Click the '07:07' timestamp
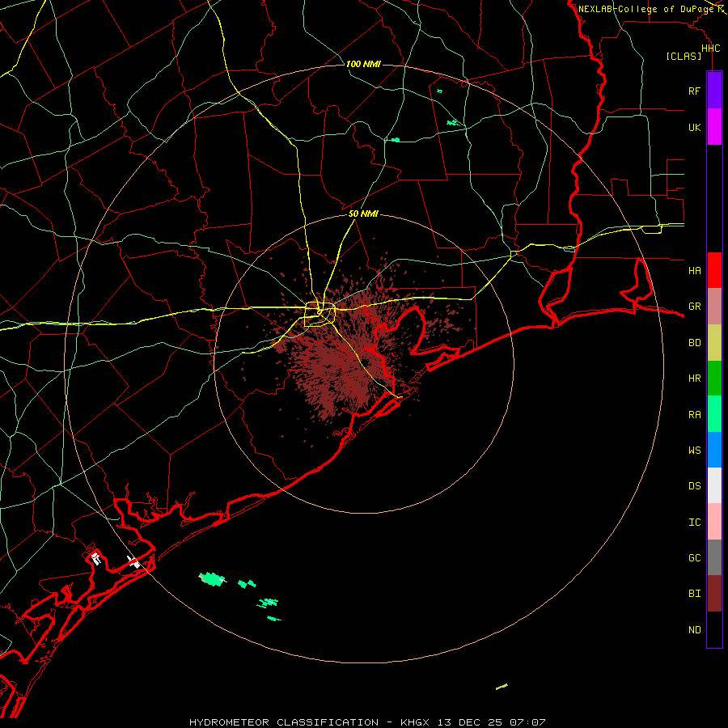728x728 pixels. (x=527, y=722)
